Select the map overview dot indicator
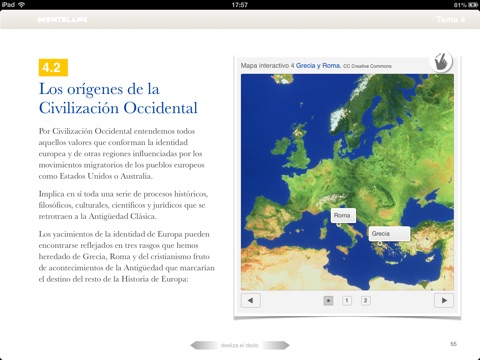480x360 pixels. [328, 301]
